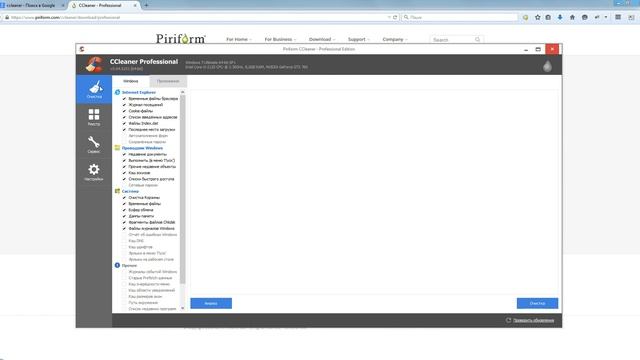This screenshot has height=360, width=640.
Task: Uncheck Temporary browser files under Internet Explorer
Action: pyautogui.click(x=124, y=99)
